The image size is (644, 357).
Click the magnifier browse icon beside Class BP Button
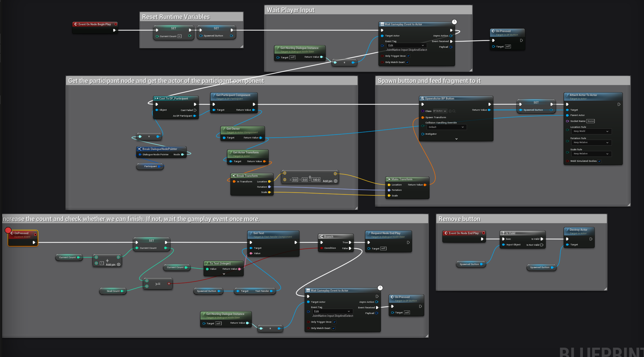coord(454,111)
